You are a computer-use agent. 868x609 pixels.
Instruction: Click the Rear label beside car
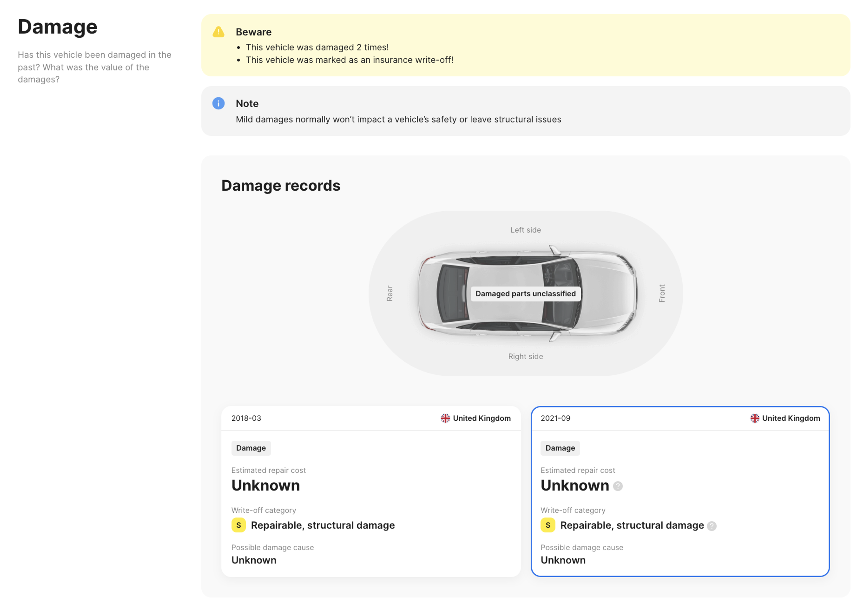(390, 293)
